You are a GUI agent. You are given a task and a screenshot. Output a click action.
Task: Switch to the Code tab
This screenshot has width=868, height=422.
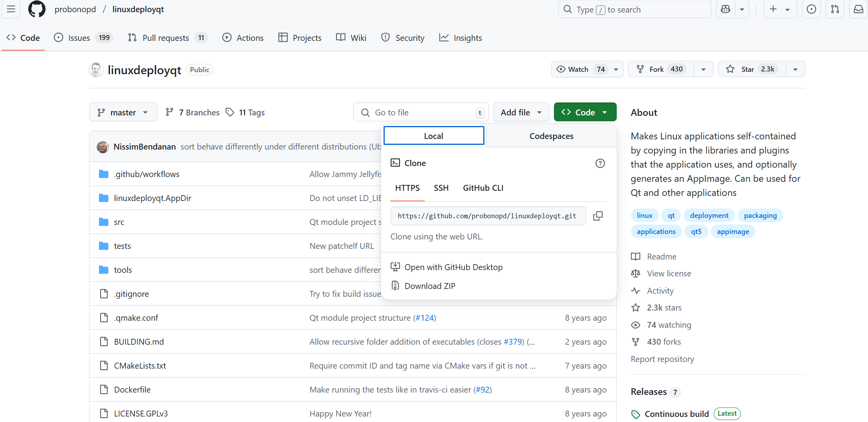tap(24, 38)
